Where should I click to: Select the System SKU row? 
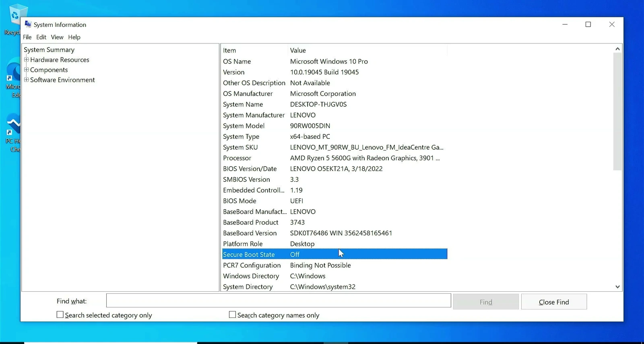(335, 147)
